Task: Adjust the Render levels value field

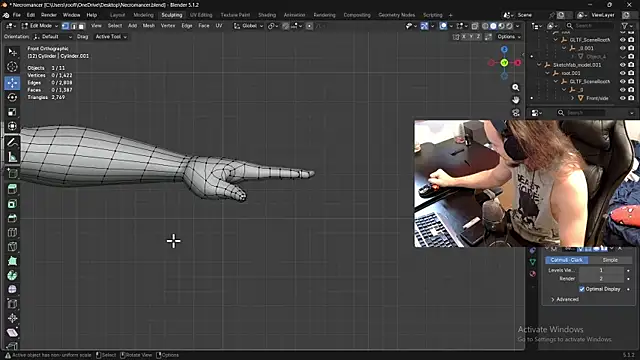Action: click(601, 279)
